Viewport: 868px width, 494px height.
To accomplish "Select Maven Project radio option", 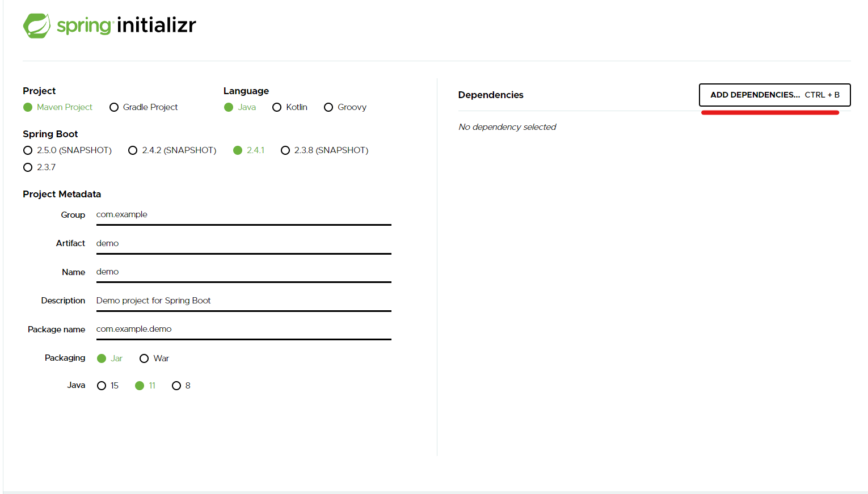I will [x=58, y=107].
